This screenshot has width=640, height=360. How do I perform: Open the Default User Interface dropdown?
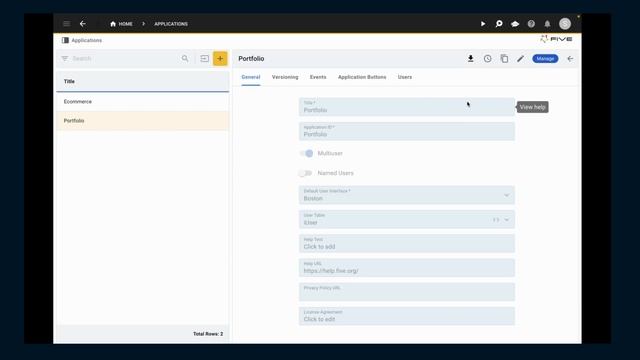pyautogui.click(x=407, y=195)
